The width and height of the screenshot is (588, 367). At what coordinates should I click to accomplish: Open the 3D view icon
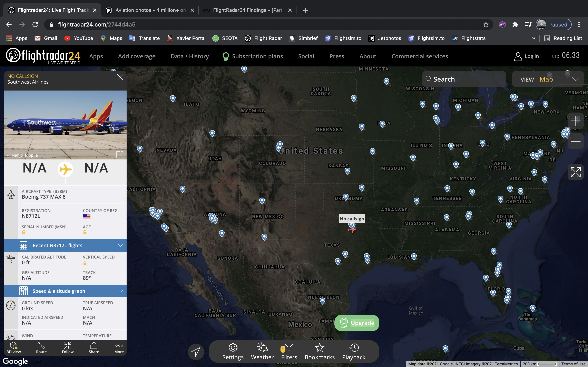(x=14, y=347)
